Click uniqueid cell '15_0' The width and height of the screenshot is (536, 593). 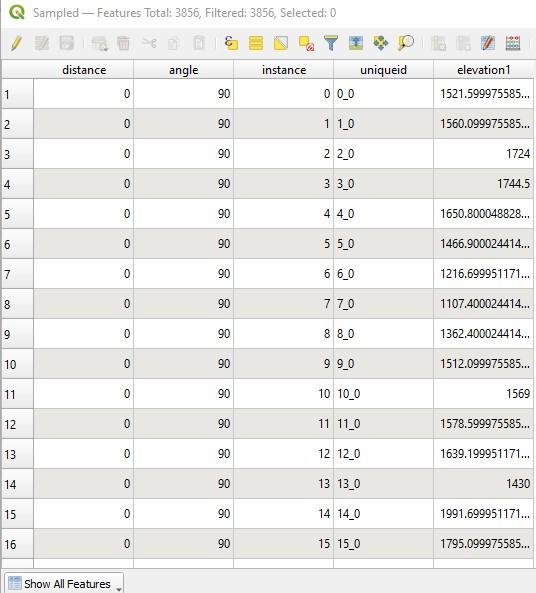[x=383, y=544]
